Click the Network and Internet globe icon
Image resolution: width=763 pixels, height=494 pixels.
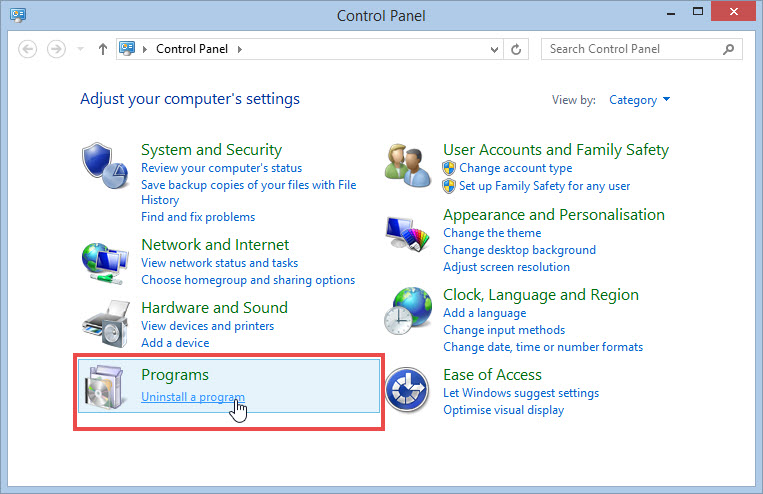(105, 263)
